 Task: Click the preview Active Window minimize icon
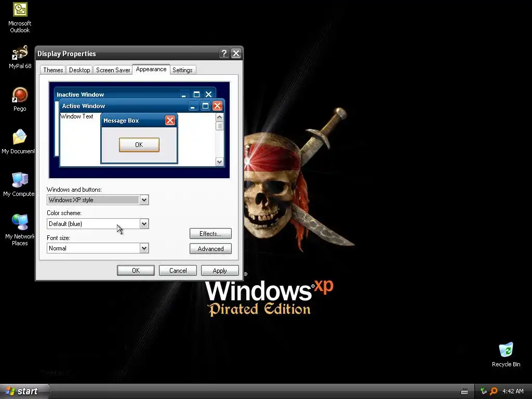(193, 106)
